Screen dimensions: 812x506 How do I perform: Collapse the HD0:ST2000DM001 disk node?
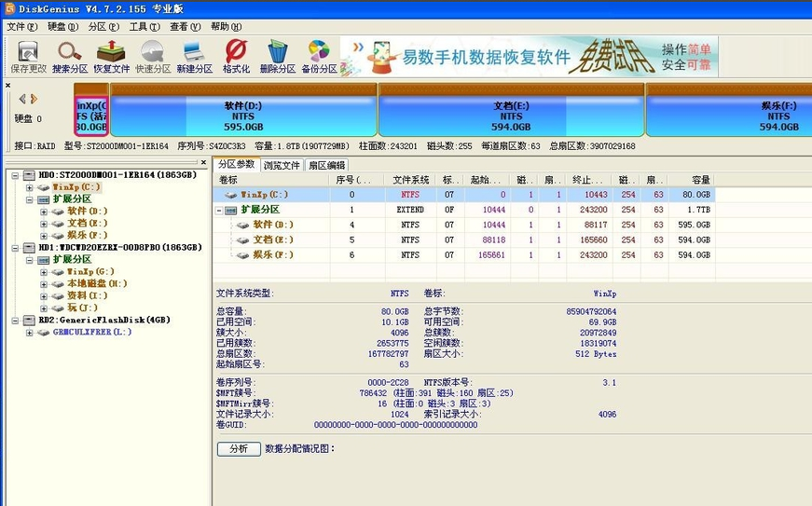point(15,175)
